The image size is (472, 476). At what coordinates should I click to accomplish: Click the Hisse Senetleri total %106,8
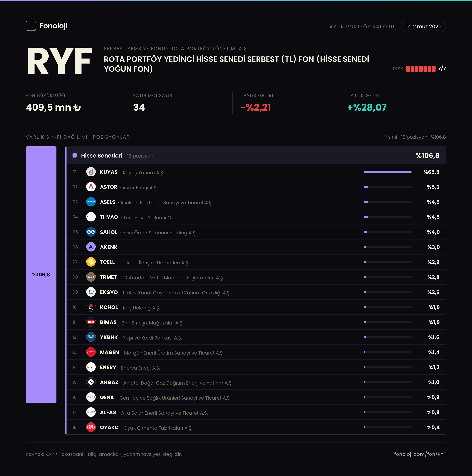(x=427, y=156)
